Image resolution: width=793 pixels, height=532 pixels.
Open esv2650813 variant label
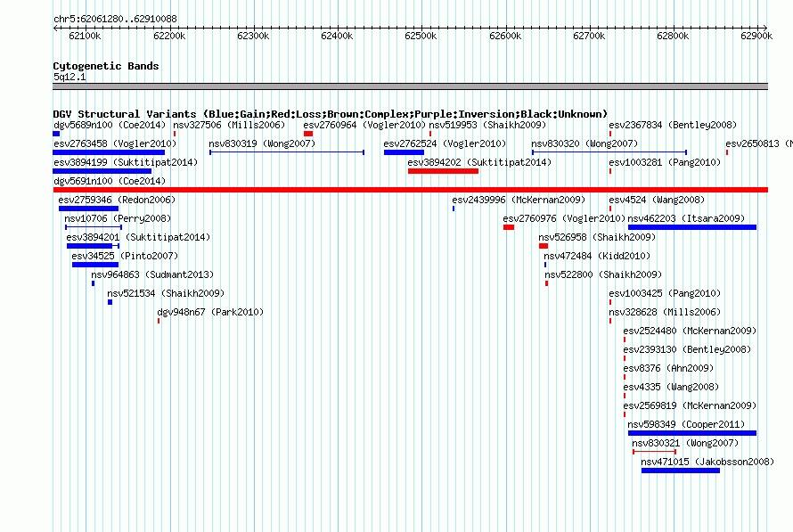759,143
